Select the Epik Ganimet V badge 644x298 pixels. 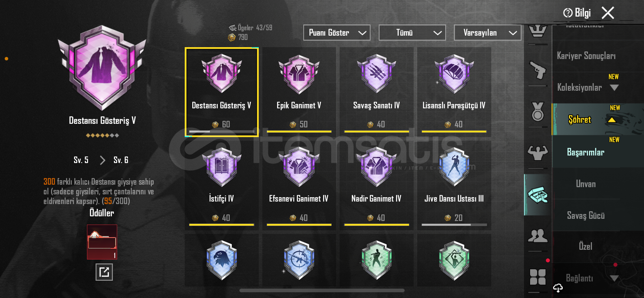[x=299, y=92]
